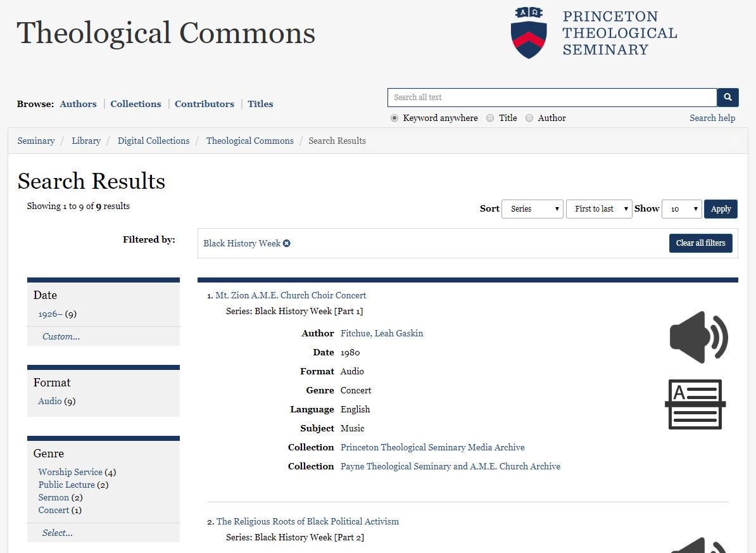Click the date value 1980

350,353
